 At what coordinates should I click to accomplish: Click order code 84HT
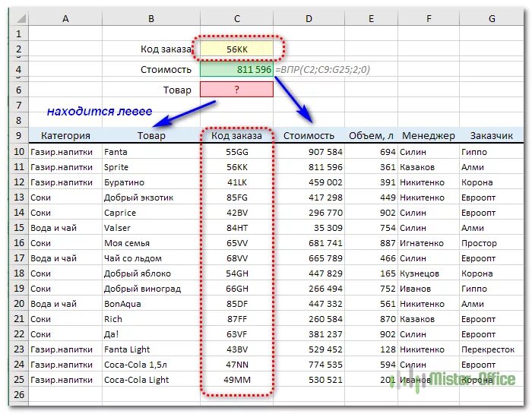coord(237,228)
